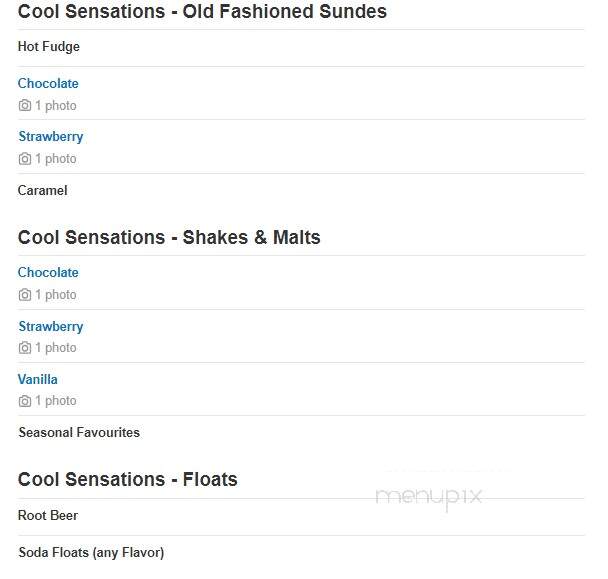Click camera icon under Chocolate sundae
The width and height of the screenshot is (608, 579).
point(25,105)
